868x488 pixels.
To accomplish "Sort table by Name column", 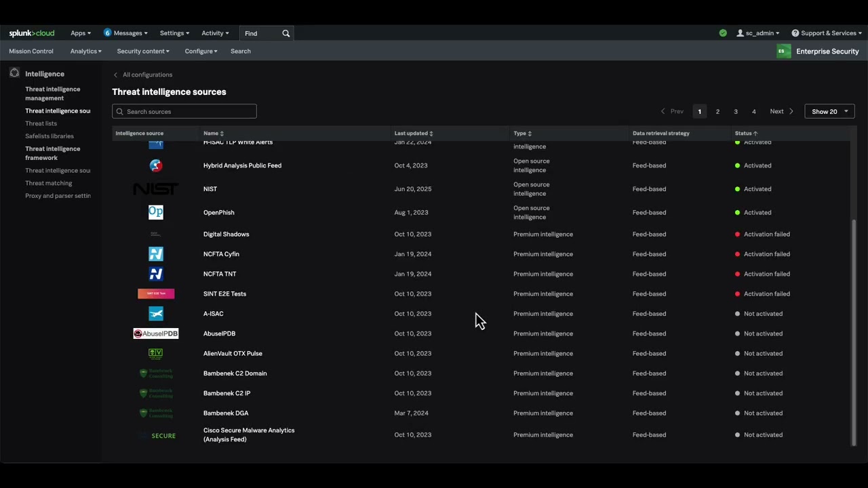I will (x=214, y=134).
